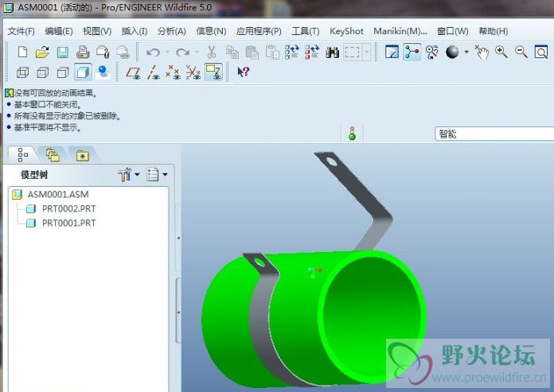Toggle datum axes display

(x=154, y=72)
